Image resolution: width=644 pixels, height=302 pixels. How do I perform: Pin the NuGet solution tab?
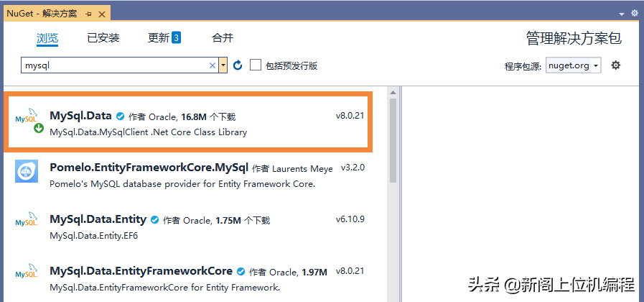click(x=89, y=14)
